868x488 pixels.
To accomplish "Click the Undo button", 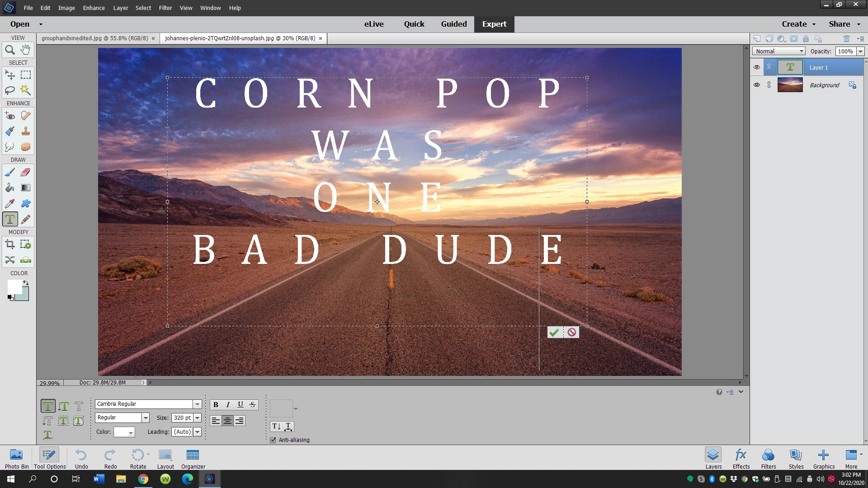I will click(81, 458).
